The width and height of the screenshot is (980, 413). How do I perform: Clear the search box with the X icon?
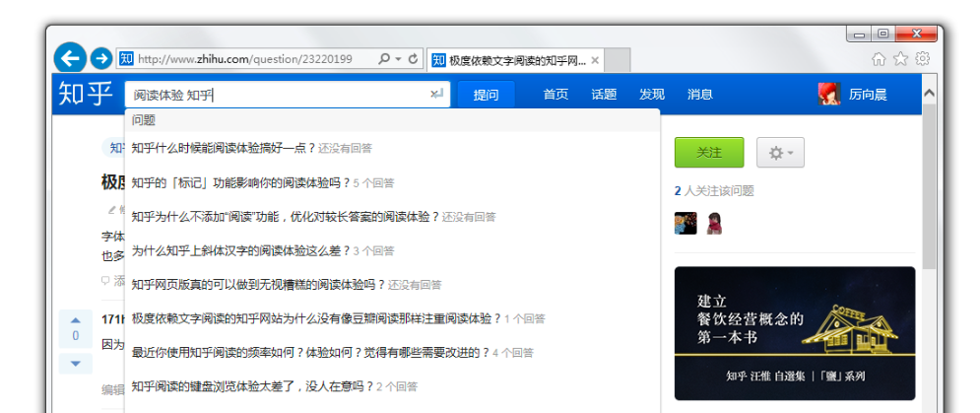pos(433,94)
